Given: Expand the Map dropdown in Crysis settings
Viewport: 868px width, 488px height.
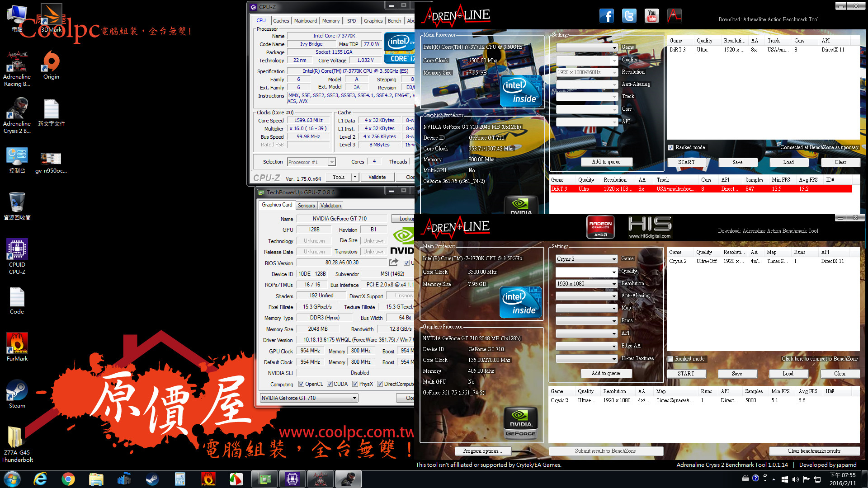Looking at the screenshot, I should tap(586, 308).
